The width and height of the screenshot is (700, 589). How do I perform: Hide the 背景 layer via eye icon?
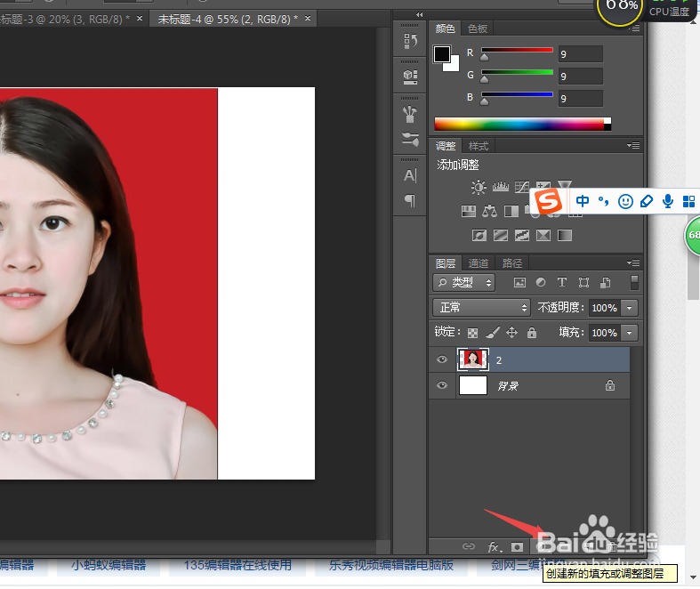442,385
